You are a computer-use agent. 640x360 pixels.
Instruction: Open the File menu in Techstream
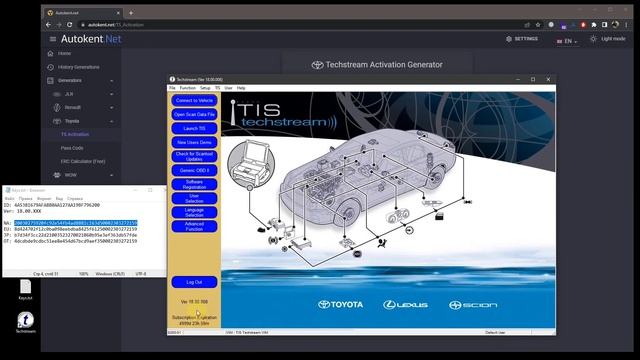(x=172, y=88)
